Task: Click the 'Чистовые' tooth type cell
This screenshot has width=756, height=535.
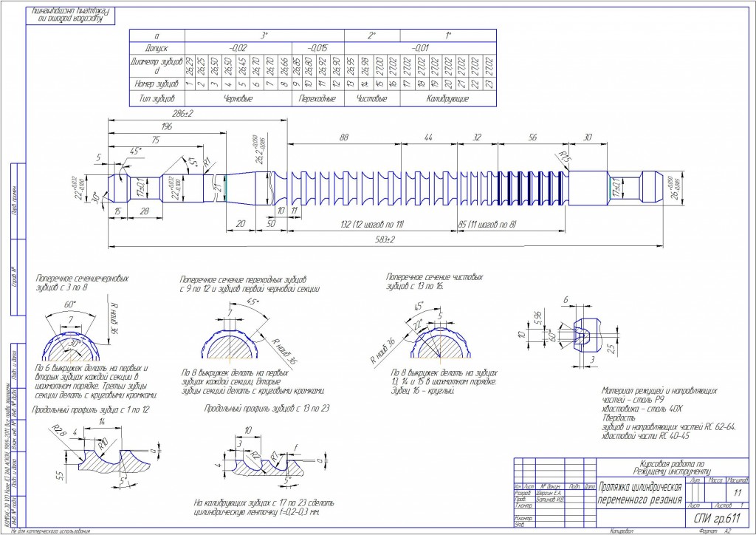Action: (x=372, y=98)
